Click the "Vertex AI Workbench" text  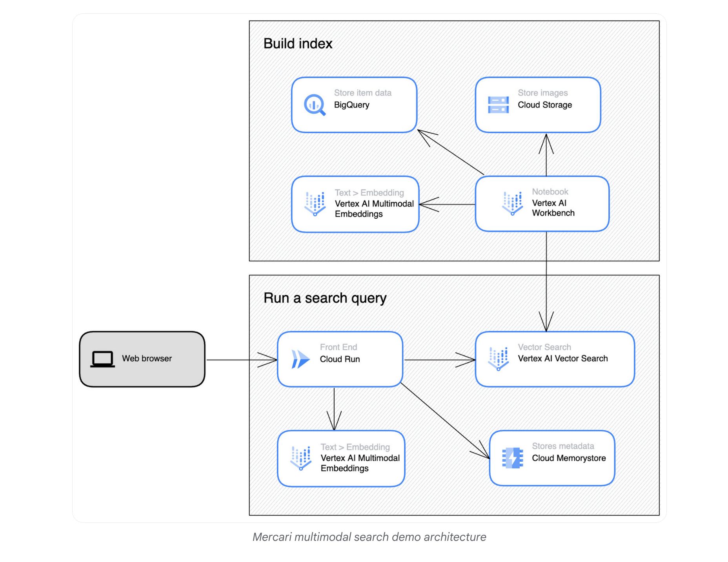tap(553, 208)
